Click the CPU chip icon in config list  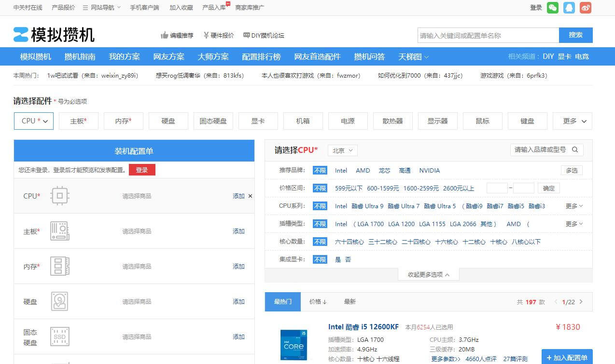[60, 196]
